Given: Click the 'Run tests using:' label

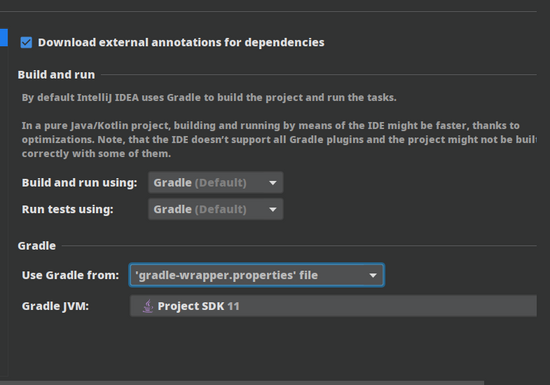Looking at the screenshot, I should coord(68,209).
